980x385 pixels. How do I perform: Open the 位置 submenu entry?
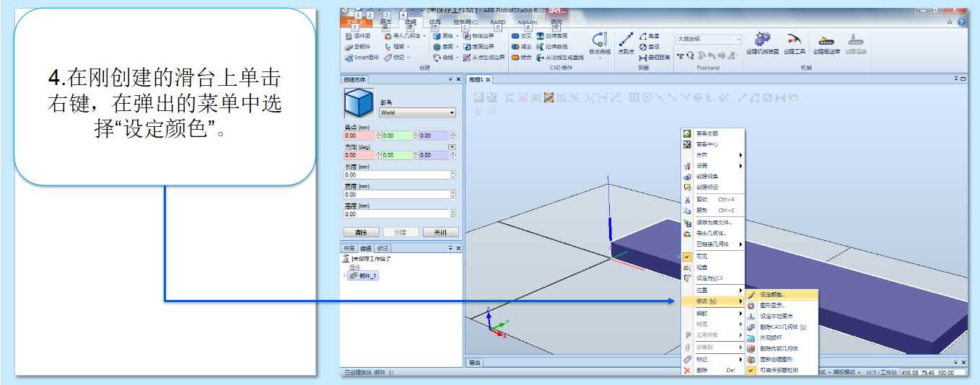coord(713,290)
